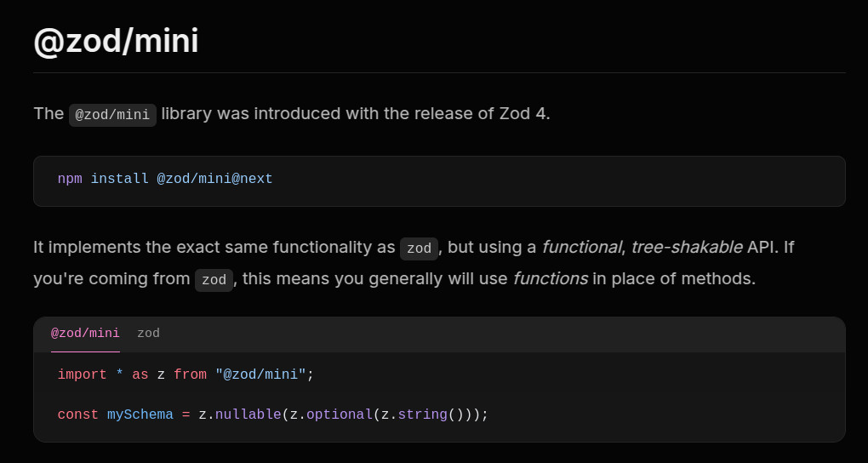
Task: Click the italic word functions
Action: tap(551, 279)
